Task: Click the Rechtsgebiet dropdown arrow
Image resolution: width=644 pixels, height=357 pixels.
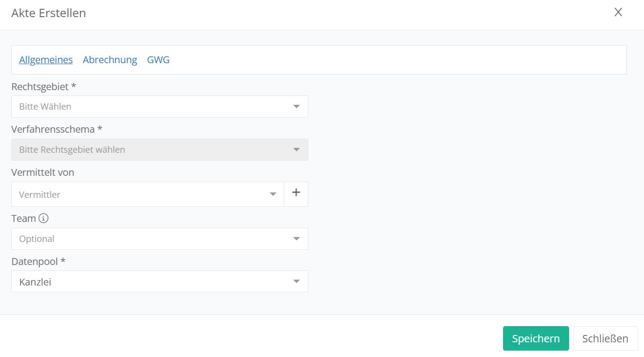Action: (296, 107)
